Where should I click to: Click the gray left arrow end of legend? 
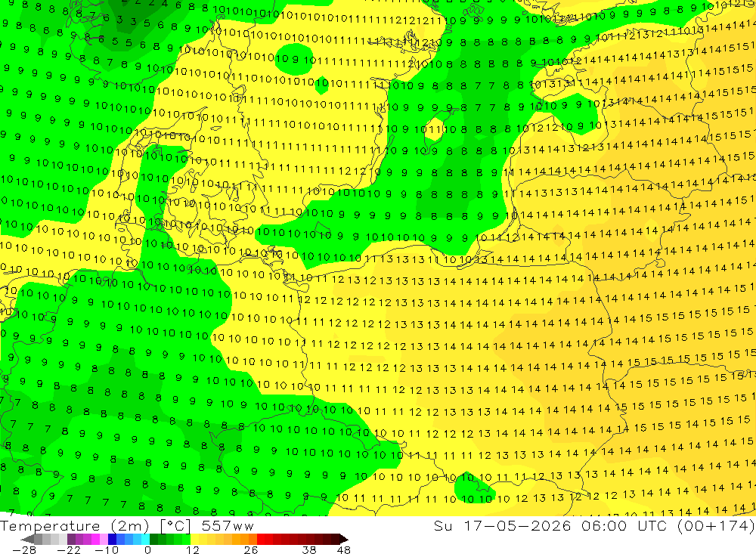(27, 539)
